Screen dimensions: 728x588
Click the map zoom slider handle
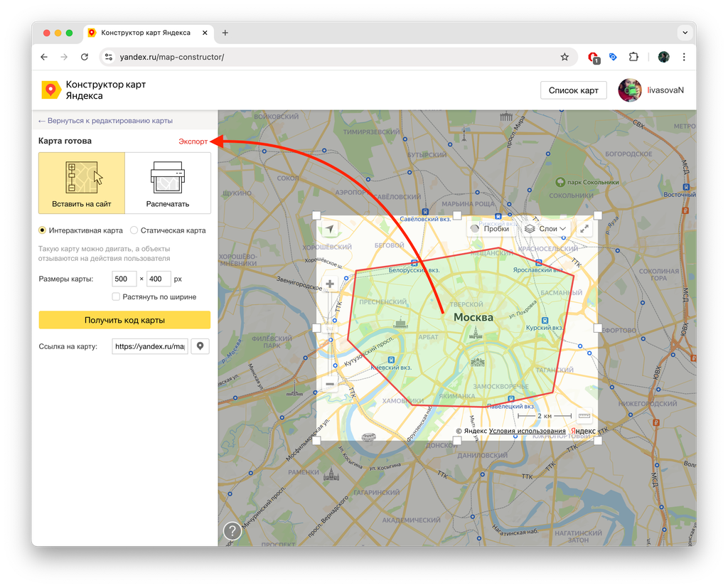[x=330, y=328]
